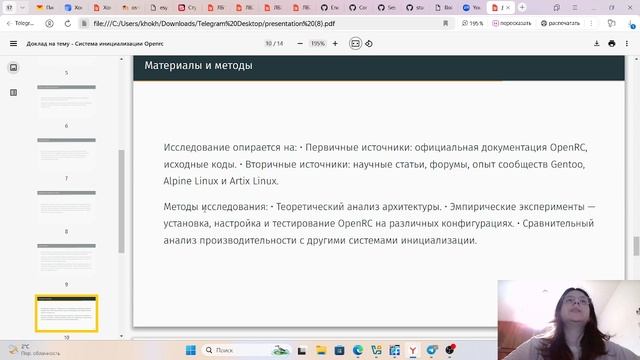Expand the tab list dropdown arrow
The height and width of the screenshot is (360, 640).
point(22,7)
